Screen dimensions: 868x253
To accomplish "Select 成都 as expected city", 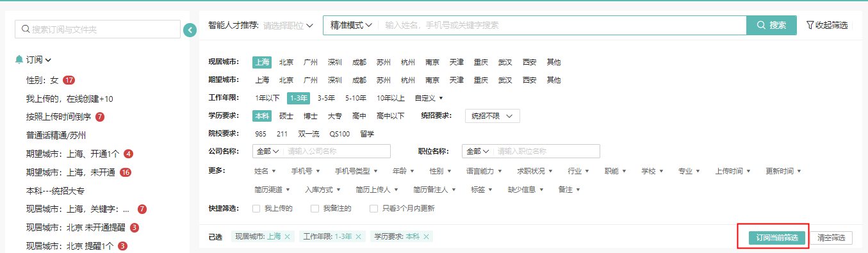I will [x=359, y=80].
